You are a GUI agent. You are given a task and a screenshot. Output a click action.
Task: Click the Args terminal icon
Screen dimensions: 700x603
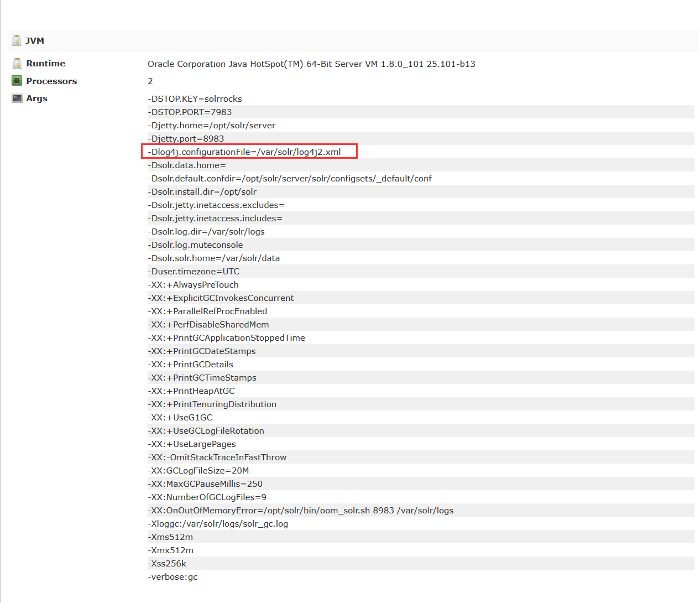point(17,98)
